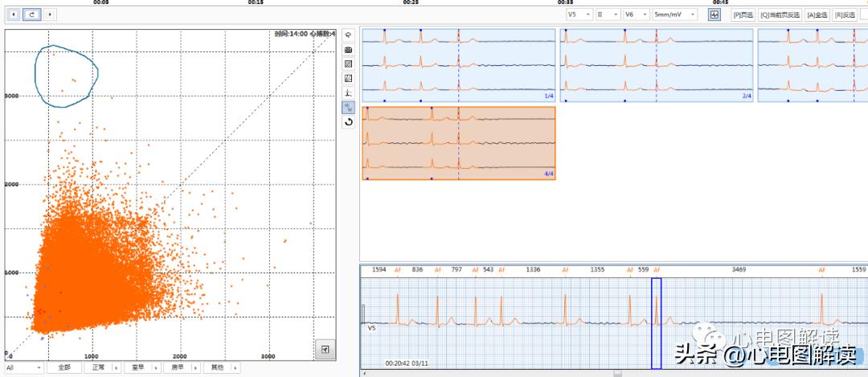Click the refresh arrow button top-left

coord(32,14)
